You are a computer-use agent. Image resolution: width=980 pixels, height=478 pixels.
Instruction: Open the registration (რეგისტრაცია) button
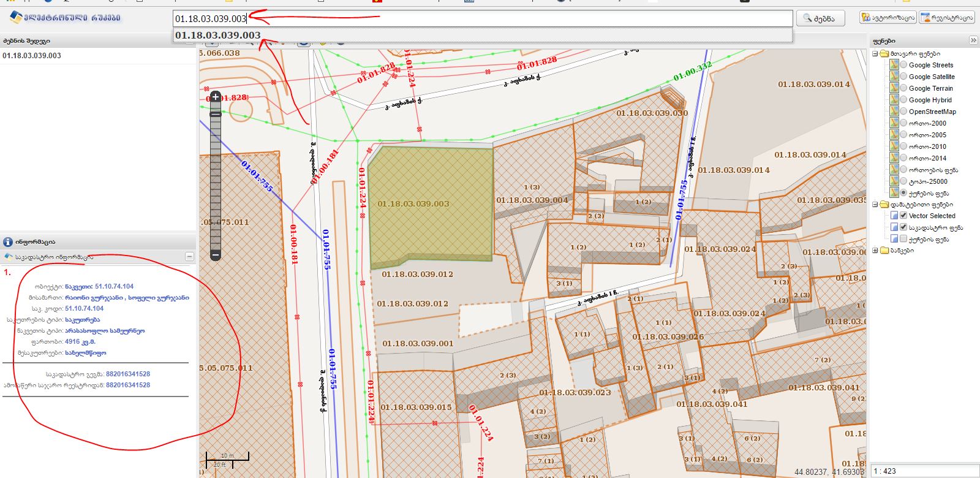tap(947, 18)
